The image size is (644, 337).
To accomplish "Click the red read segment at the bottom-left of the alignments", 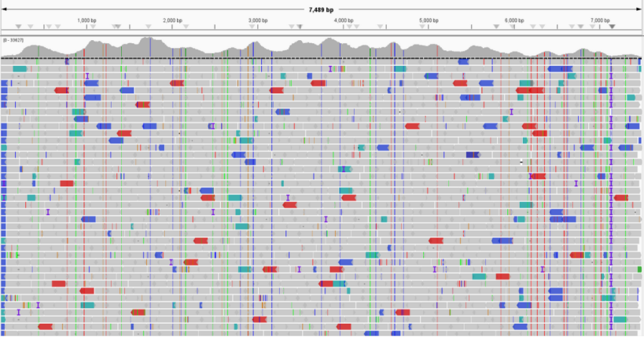I will click(x=45, y=326).
